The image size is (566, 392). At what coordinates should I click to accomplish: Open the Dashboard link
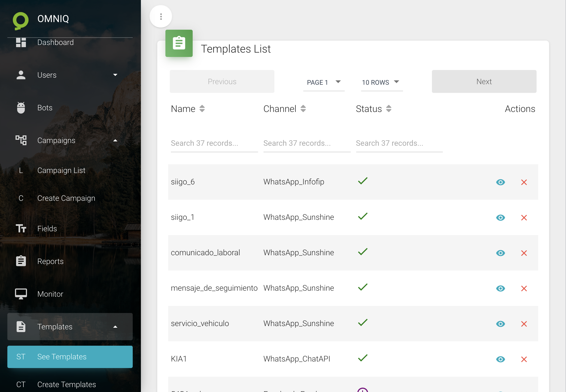(55, 42)
